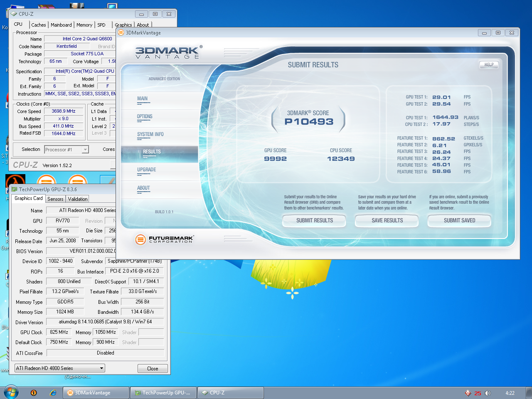Click the yellow info icon in taskbar
Screen dimensions: 532x399
34,393
